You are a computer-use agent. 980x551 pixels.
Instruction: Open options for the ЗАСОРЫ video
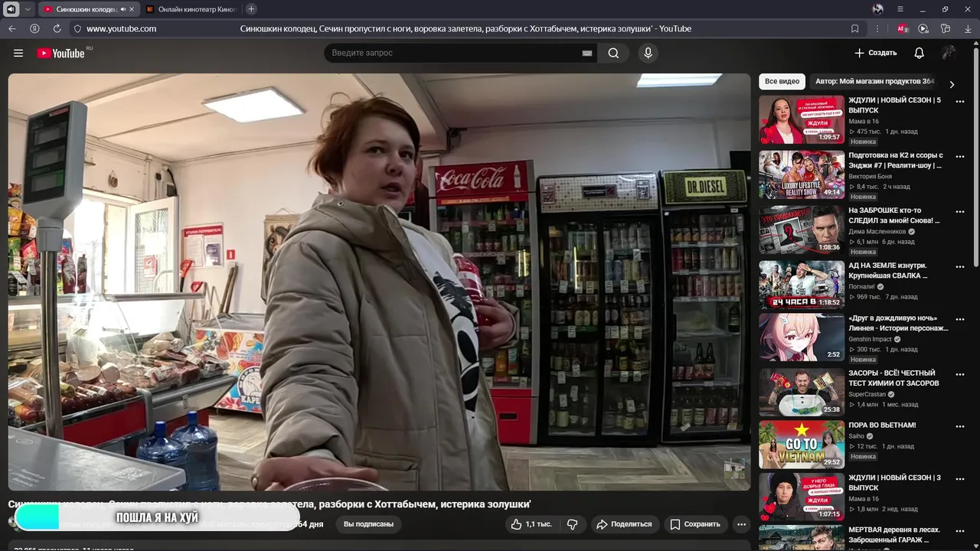click(960, 374)
